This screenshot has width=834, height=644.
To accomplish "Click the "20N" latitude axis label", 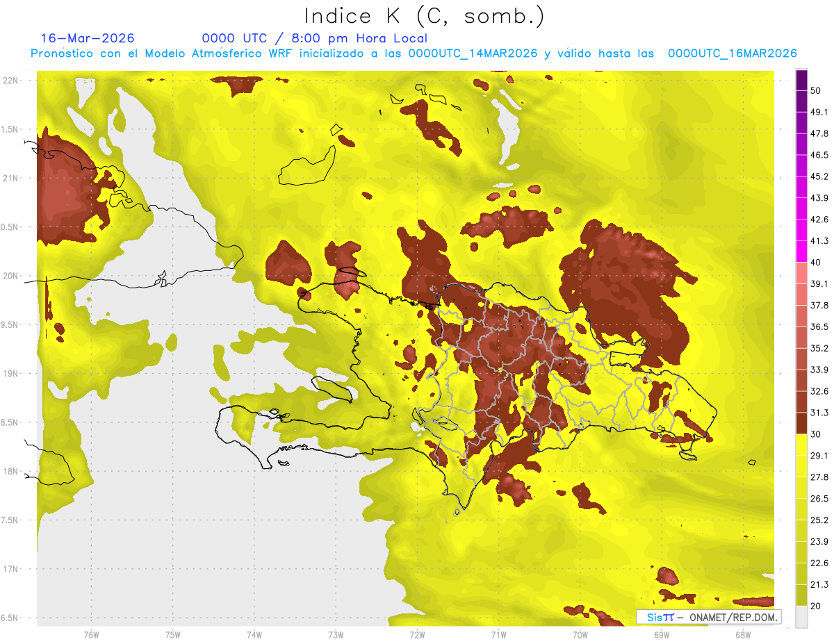I will (10, 276).
